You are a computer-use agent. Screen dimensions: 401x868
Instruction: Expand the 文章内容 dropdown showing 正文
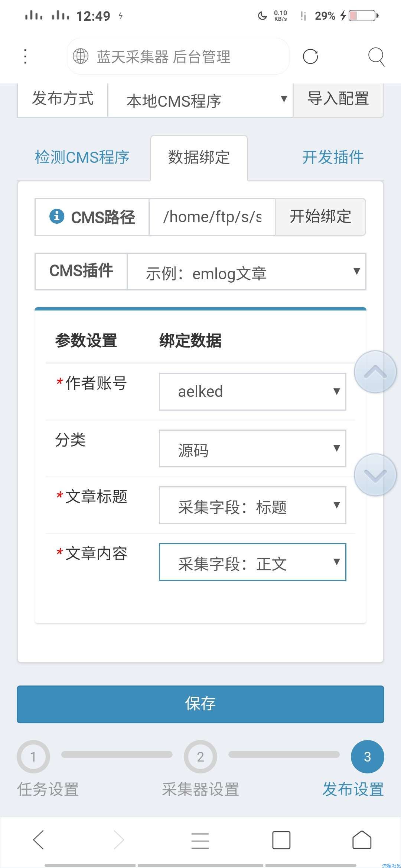pos(252,562)
